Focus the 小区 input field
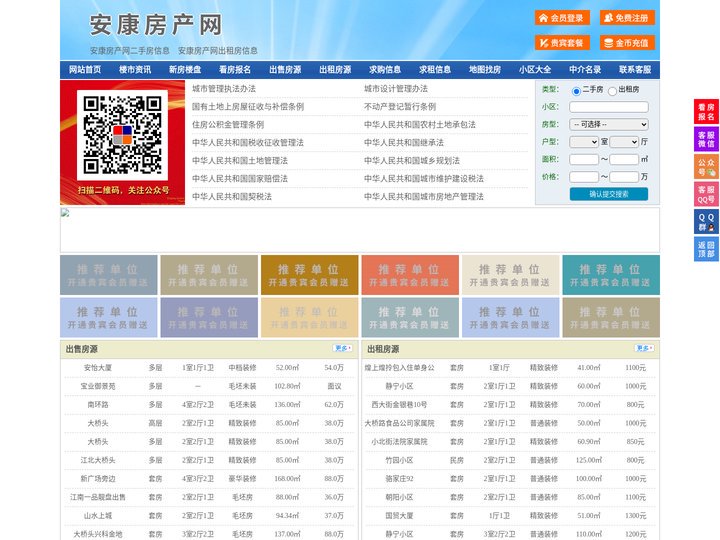 coord(609,107)
